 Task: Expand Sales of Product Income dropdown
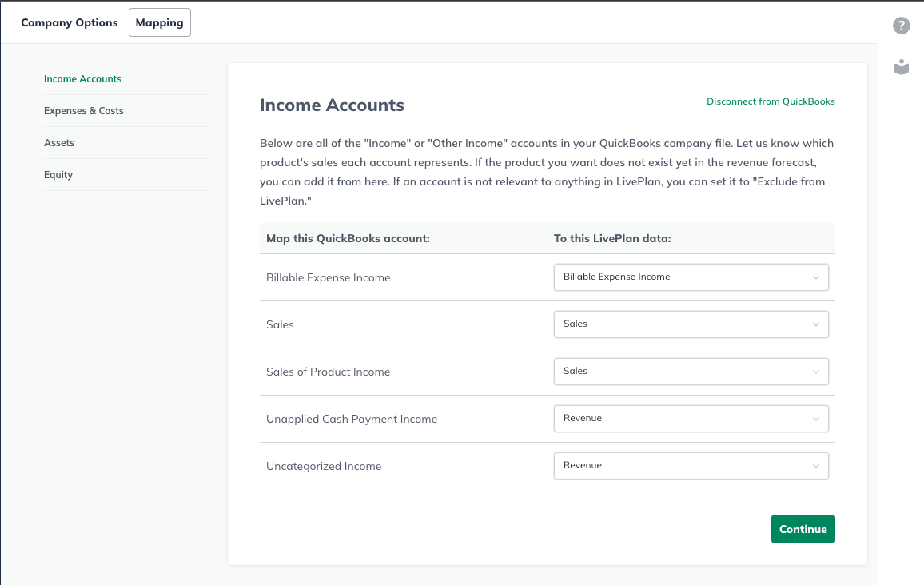click(691, 371)
